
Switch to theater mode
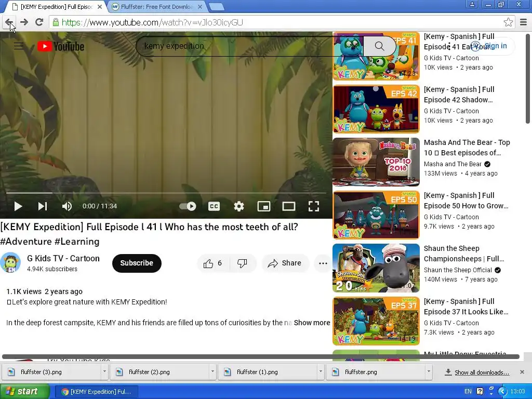[289, 206]
